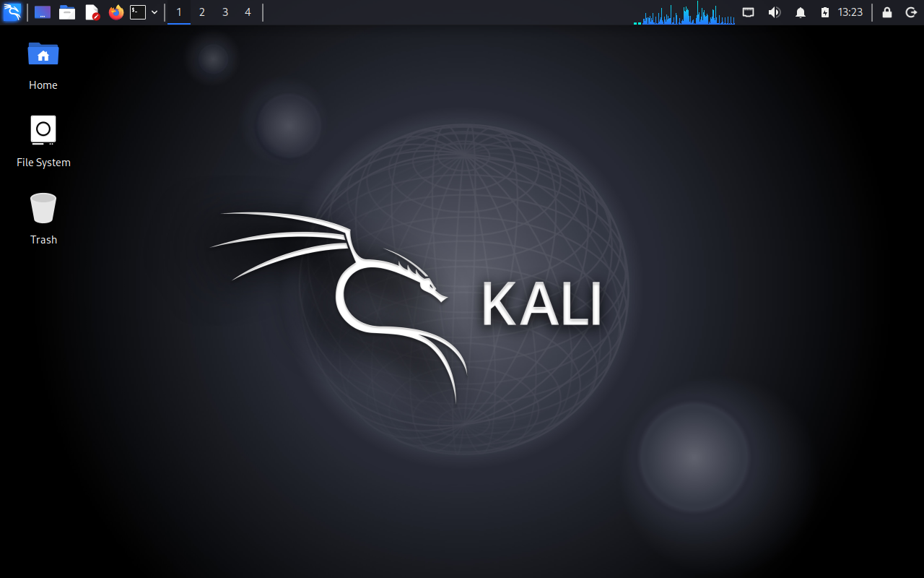Open the notifications bell
The height and width of the screenshot is (578, 924).
pyautogui.click(x=801, y=12)
